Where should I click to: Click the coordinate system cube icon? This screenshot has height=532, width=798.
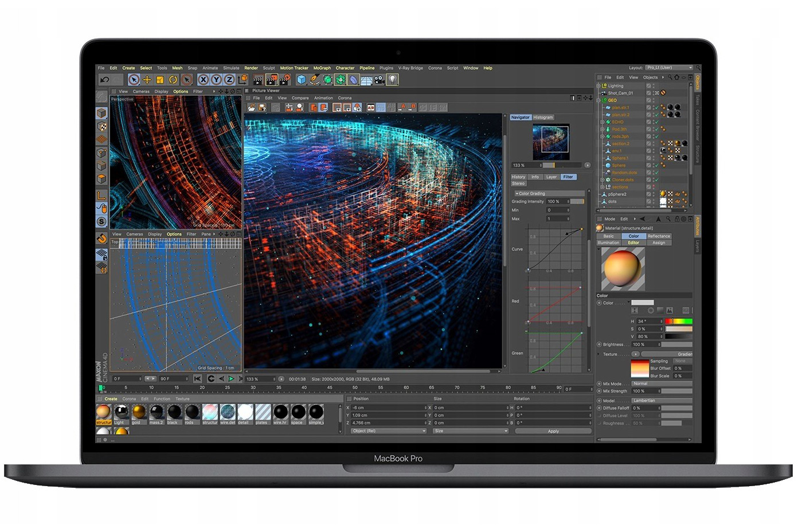point(242,80)
